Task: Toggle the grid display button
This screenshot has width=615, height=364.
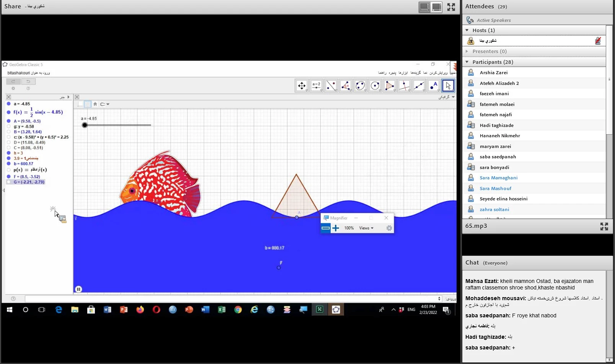Action: coord(88,104)
